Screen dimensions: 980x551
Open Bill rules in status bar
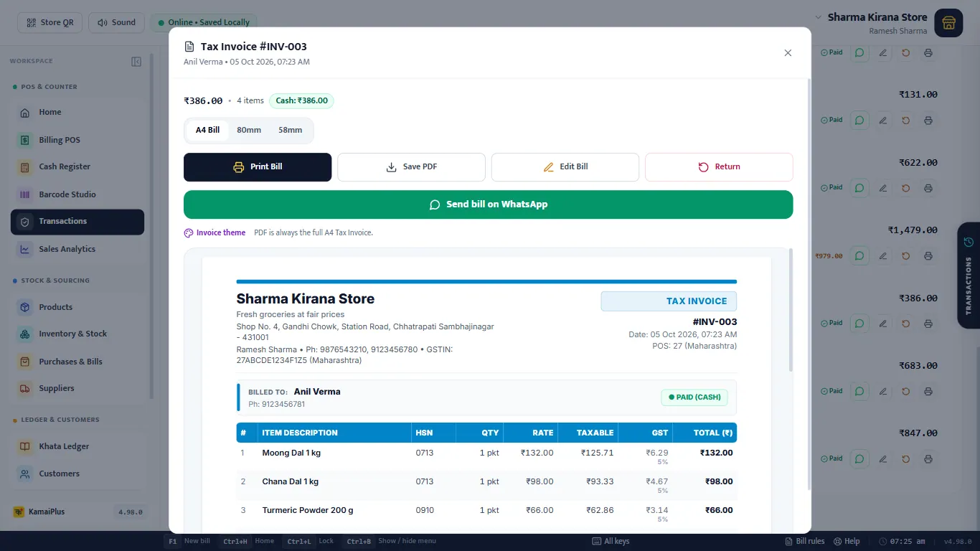coord(804,541)
